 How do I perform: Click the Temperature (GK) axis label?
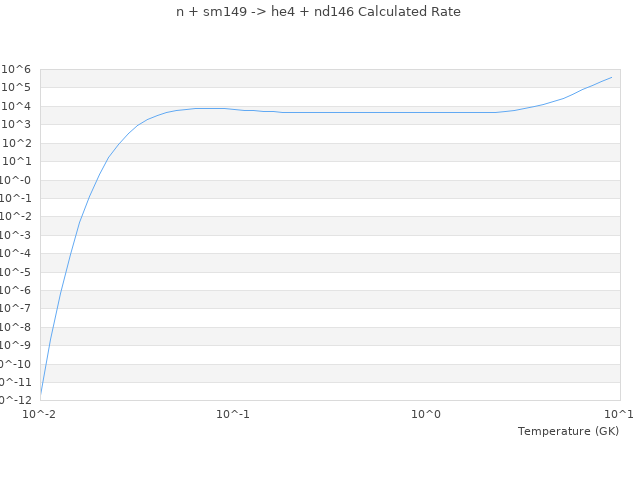pyautogui.click(x=568, y=431)
